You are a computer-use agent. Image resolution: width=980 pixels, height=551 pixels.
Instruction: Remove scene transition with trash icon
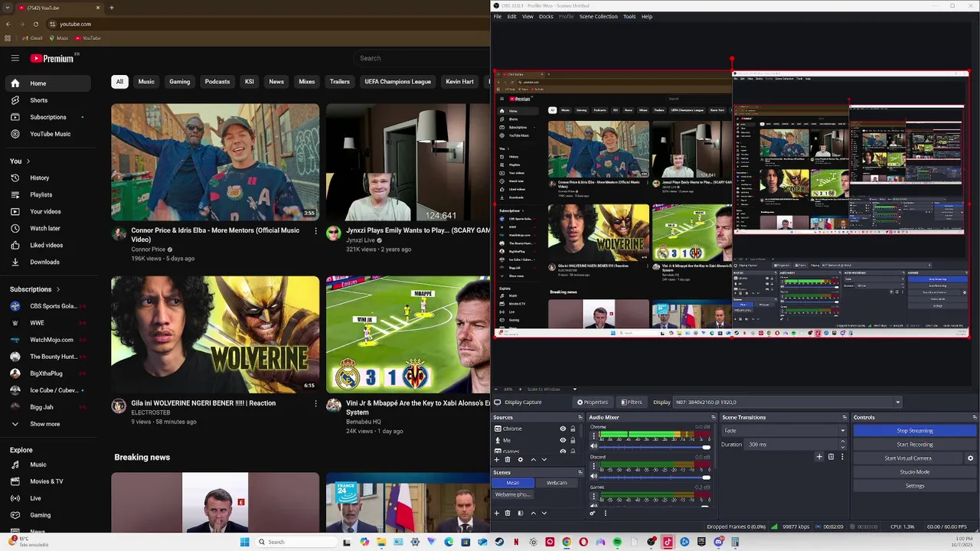coord(831,457)
